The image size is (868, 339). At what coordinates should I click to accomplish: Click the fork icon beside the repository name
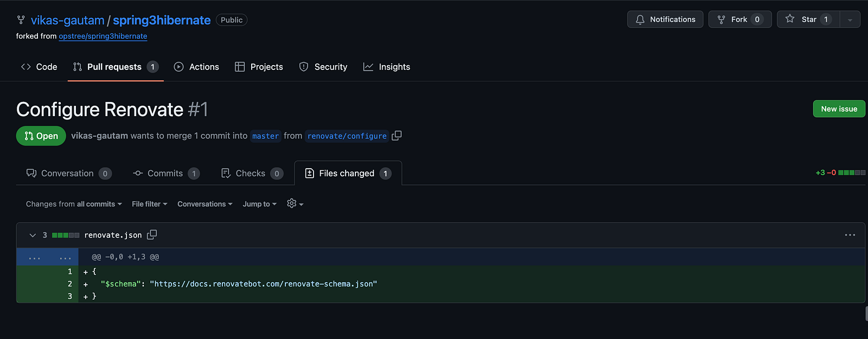[x=21, y=20]
